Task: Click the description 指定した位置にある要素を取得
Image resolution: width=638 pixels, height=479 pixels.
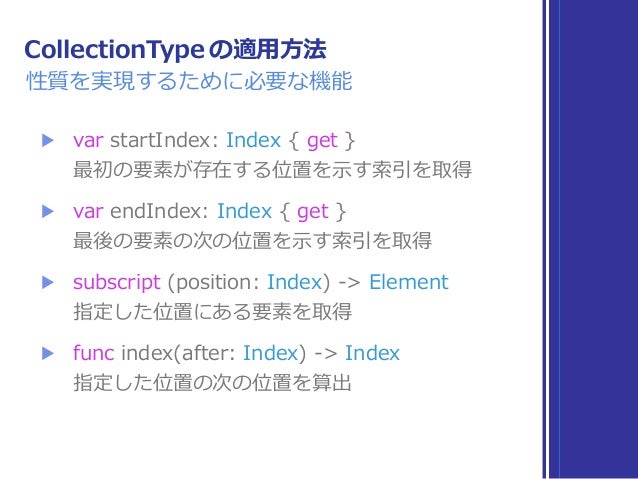Action: tap(212, 311)
